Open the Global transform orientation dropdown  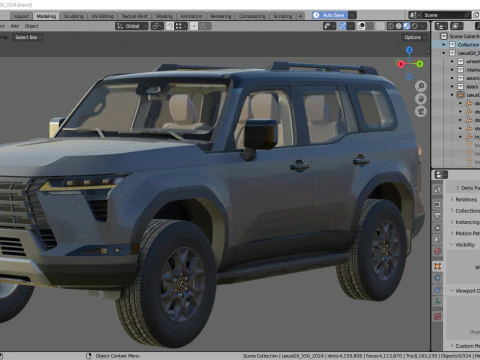click(132, 26)
